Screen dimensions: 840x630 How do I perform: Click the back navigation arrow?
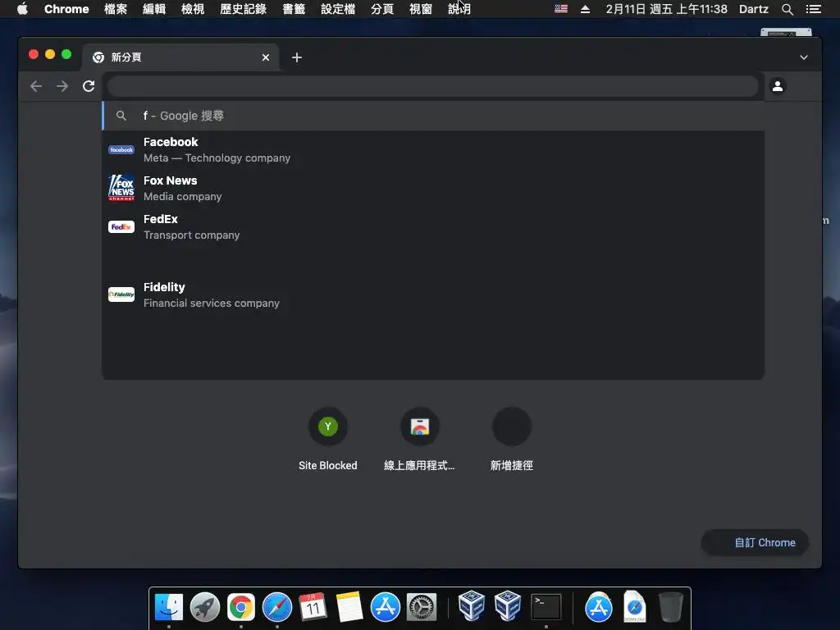pos(36,86)
